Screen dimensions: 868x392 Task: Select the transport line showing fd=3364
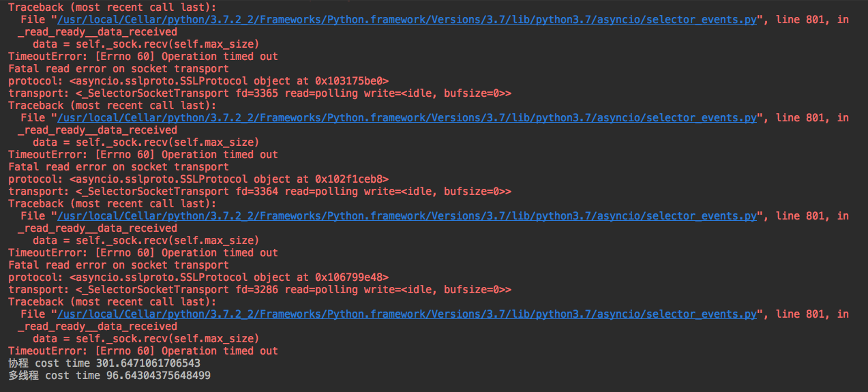click(260, 192)
